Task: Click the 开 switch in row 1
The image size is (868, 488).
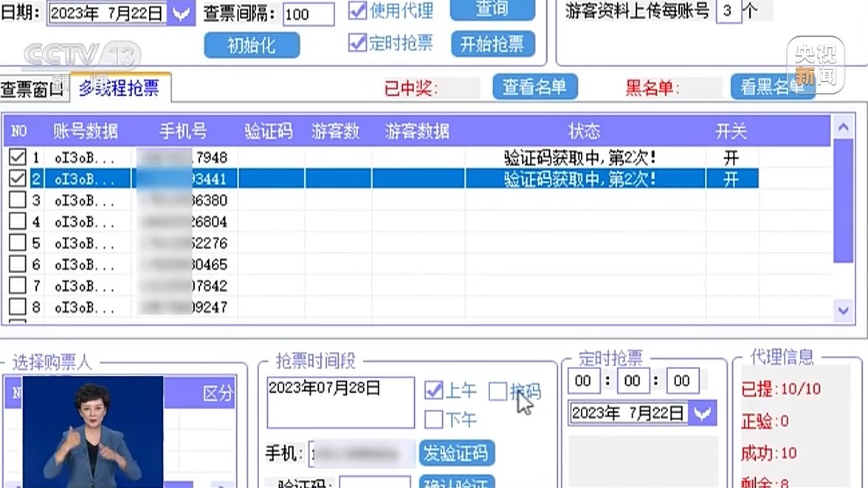Action: coord(731,157)
